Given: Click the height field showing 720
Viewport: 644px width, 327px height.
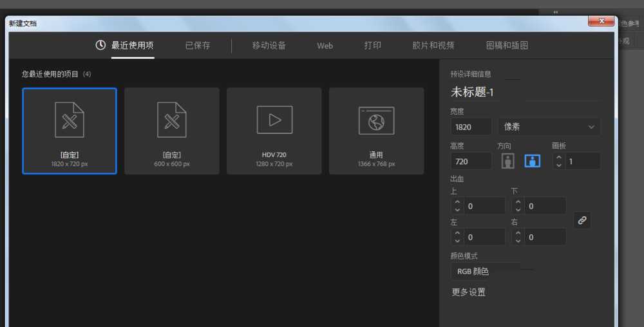Looking at the screenshot, I should pos(470,162).
